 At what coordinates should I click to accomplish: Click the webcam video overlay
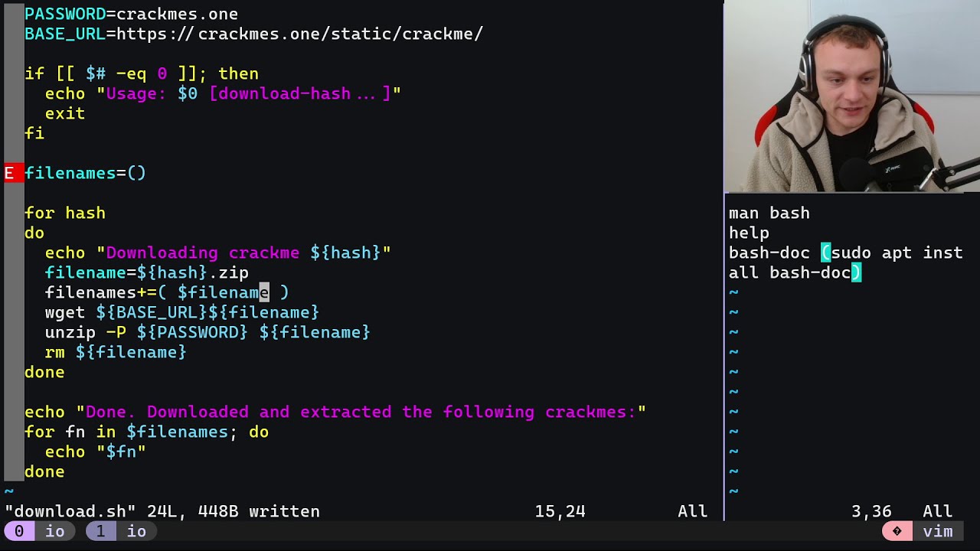pyautogui.click(x=852, y=96)
